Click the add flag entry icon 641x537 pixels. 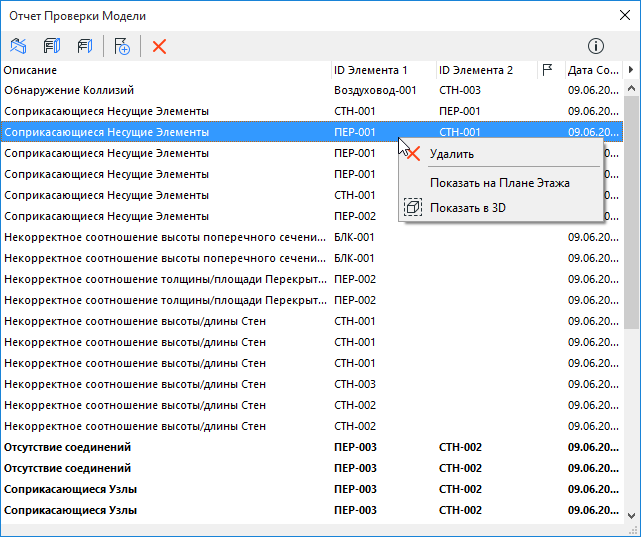coord(122,46)
